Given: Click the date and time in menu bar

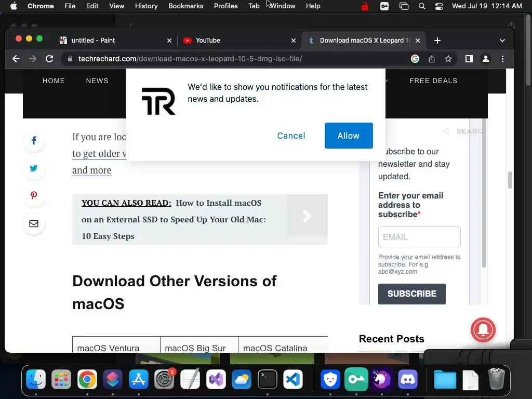Looking at the screenshot, I should pos(487,6).
